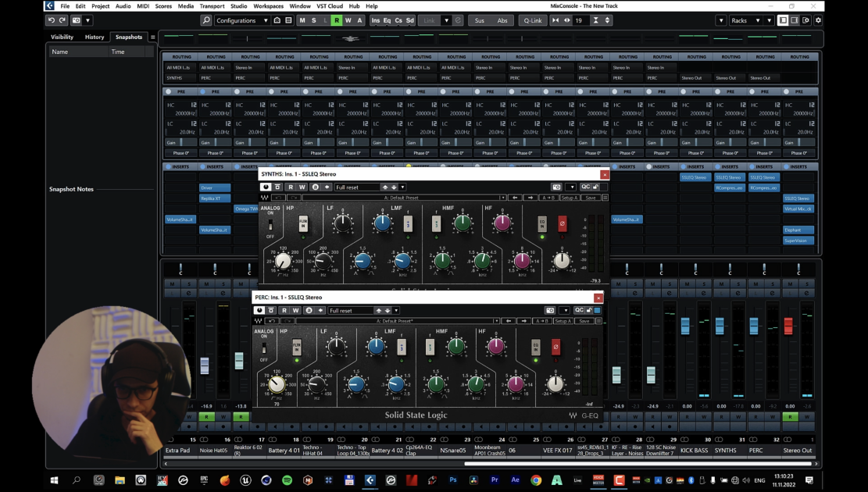Open the Configurations dropdown
The width and height of the screenshot is (868, 492).
point(242,20)
